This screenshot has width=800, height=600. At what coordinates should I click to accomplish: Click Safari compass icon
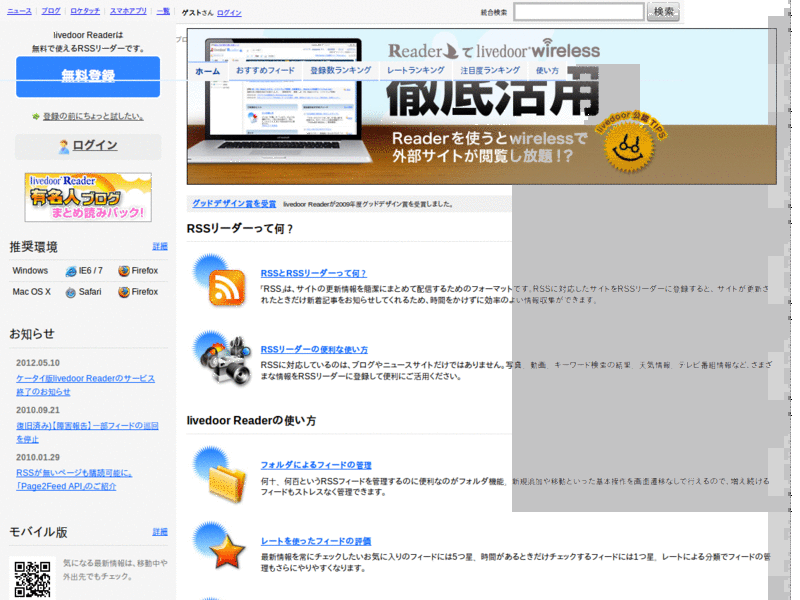tap(71, 292)
